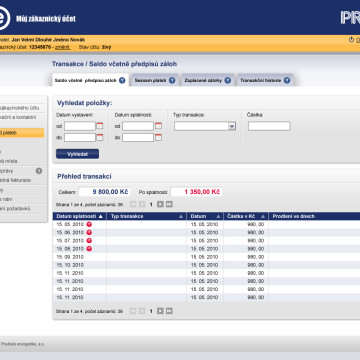The height and width of the screenshot is (360, 360).
Task: Click the logout power icon in the header
Action: (351, 39)
